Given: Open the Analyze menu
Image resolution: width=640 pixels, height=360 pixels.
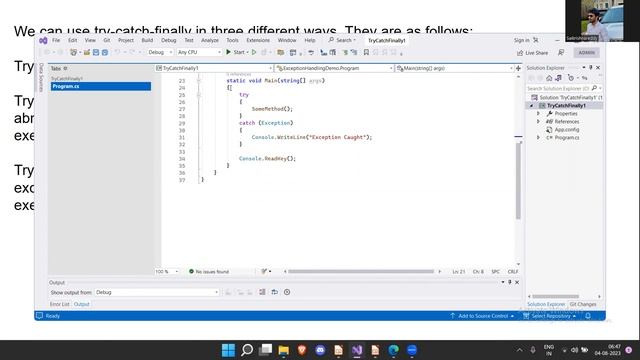Looking at the screenshot, I should [210, 40].
